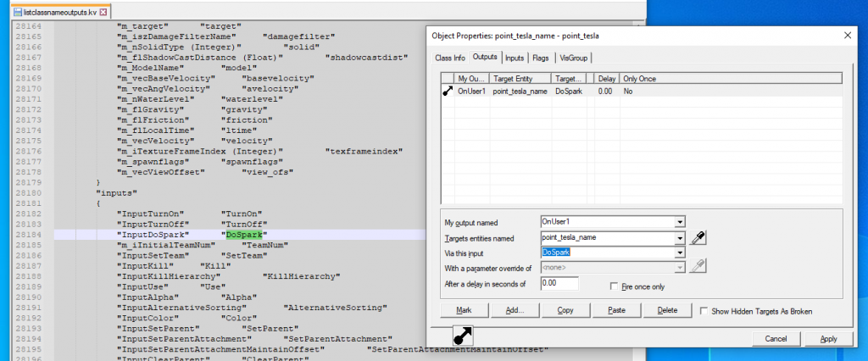Screen dimensions: 868x361
Task: Click "m_iszDamageFilterName" text in editor
Action: [176, 36]
